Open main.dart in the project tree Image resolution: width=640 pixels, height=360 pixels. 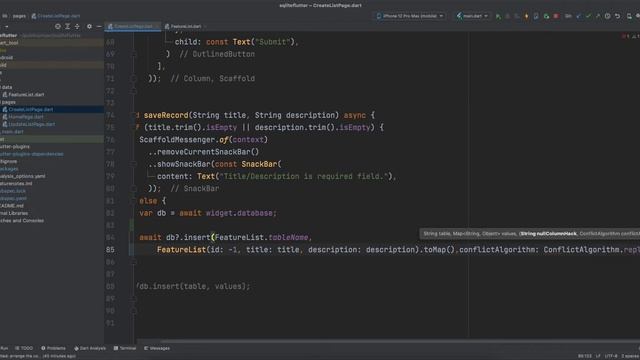[x=12, y=132]
